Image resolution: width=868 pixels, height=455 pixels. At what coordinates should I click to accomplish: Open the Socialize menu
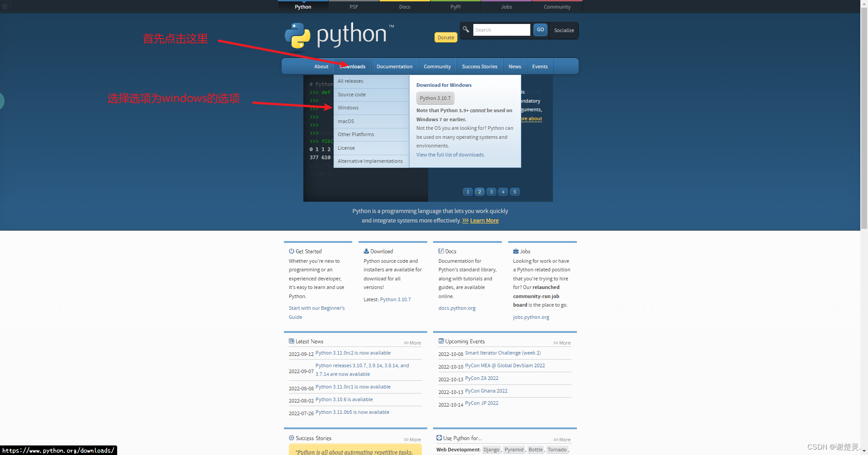click(564, 30)
